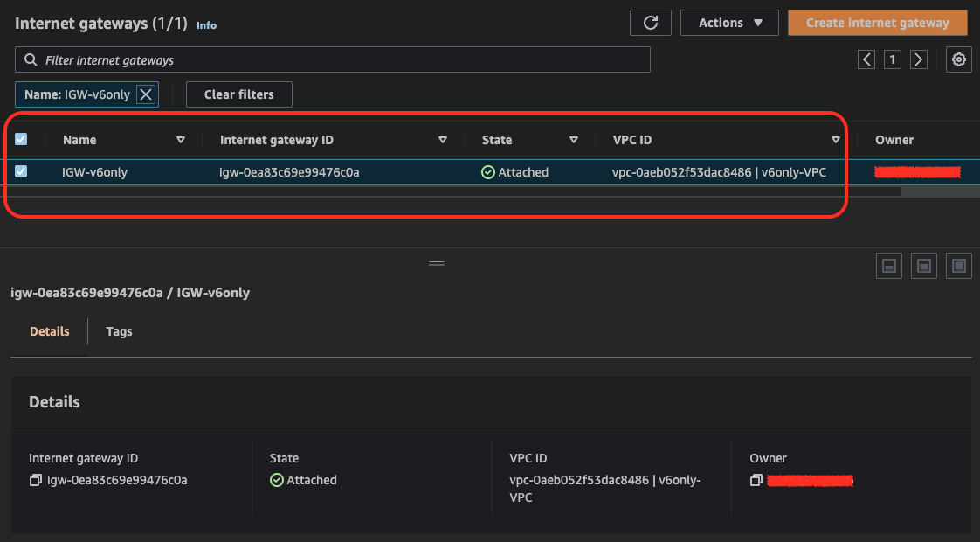This screenshot has width=980, height=542.
Task: Go to previous page arrow
Action: pyautogui.click(x=866, y=60)
